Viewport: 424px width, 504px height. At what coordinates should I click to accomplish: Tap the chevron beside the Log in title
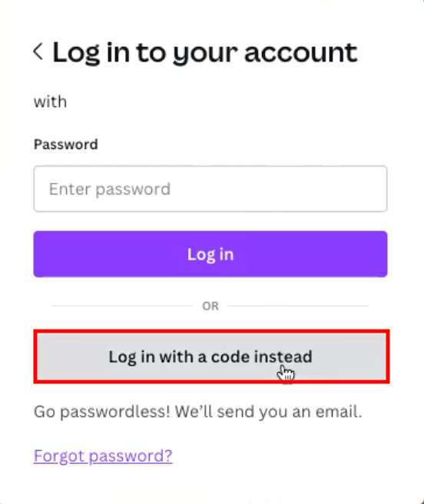click(x=38, y=51)
